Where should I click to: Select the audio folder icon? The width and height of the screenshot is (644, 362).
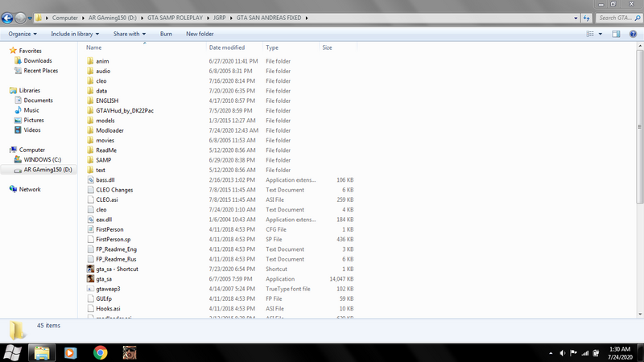pos(90,71)
